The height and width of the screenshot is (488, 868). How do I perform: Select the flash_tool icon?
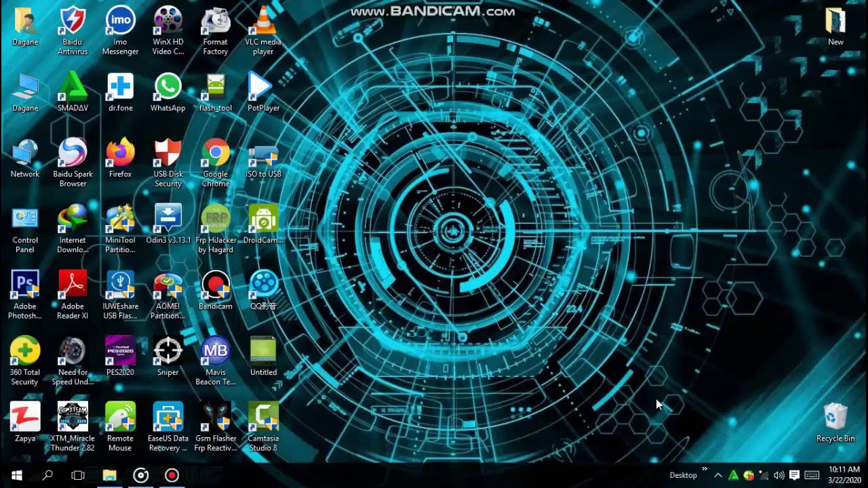[216, 92]
